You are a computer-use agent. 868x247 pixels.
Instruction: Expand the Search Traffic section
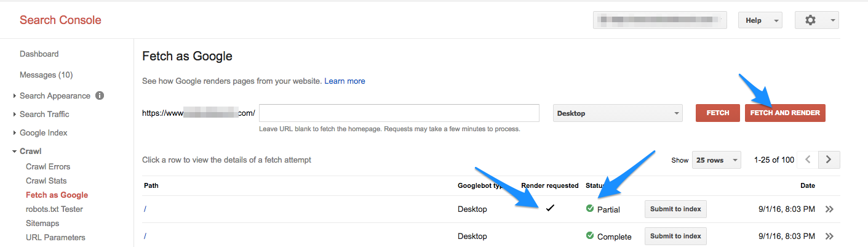(44, 115)
